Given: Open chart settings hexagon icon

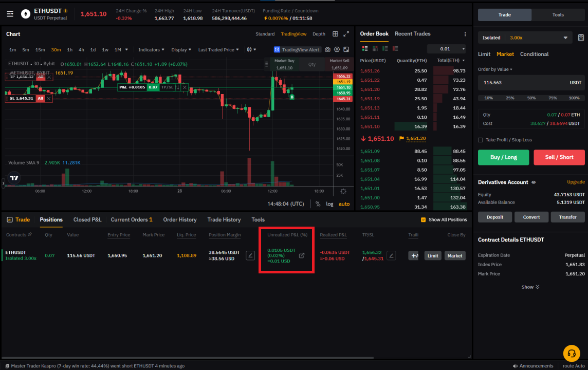Looking at the screenshot, I should pyautogui.click(x=337, y=49).
